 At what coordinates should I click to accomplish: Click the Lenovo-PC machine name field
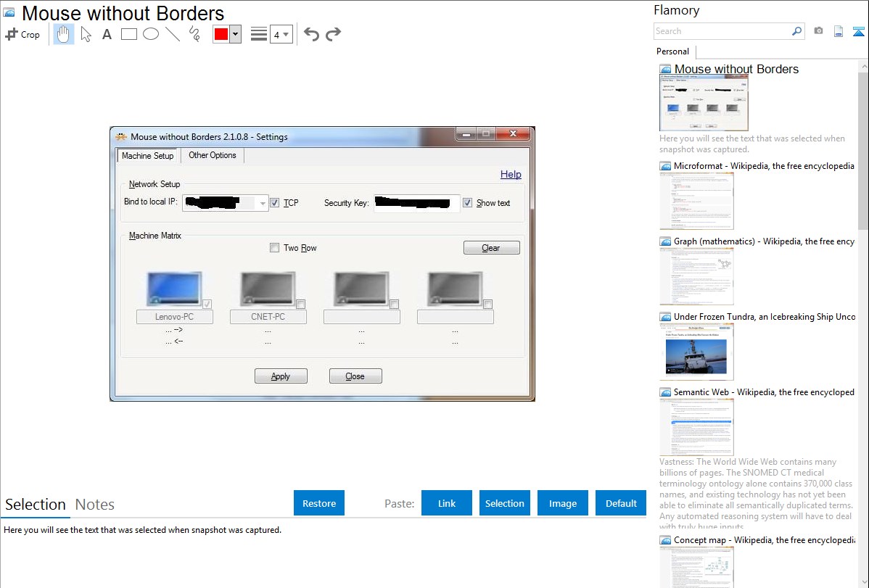pos(175,317)
